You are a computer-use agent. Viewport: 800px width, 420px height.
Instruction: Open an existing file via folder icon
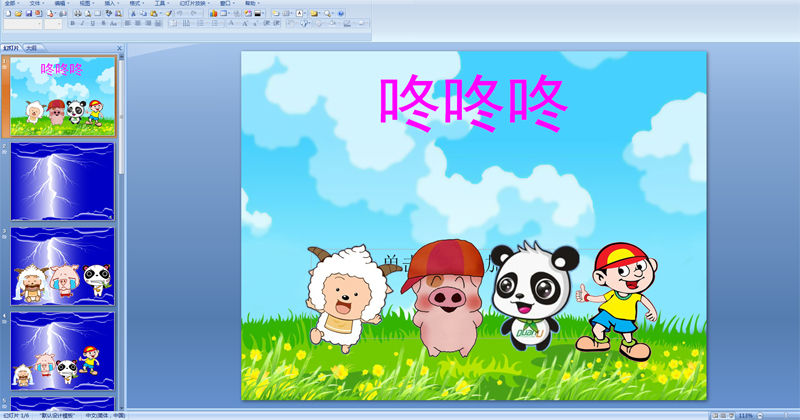point(18,14)
